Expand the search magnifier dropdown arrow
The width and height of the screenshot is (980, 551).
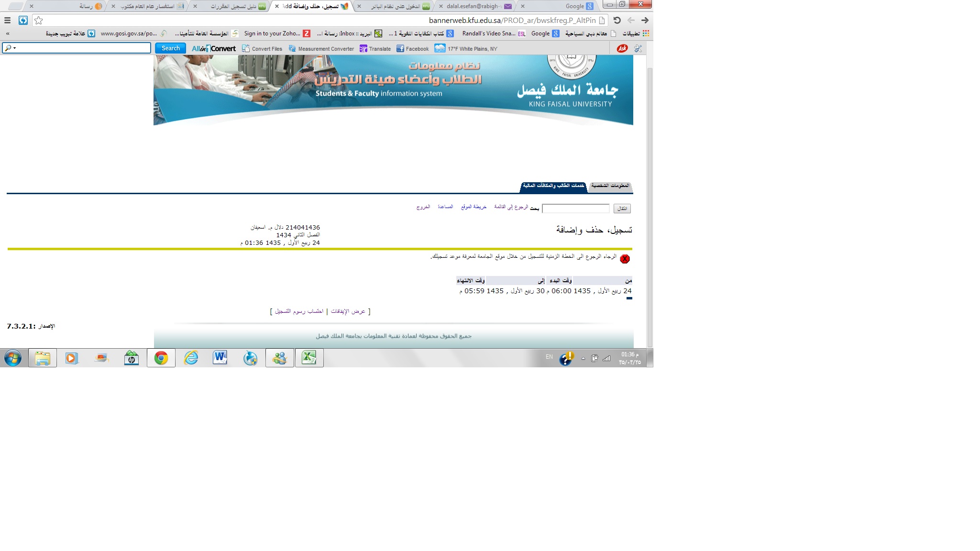[x=15, y=48]
